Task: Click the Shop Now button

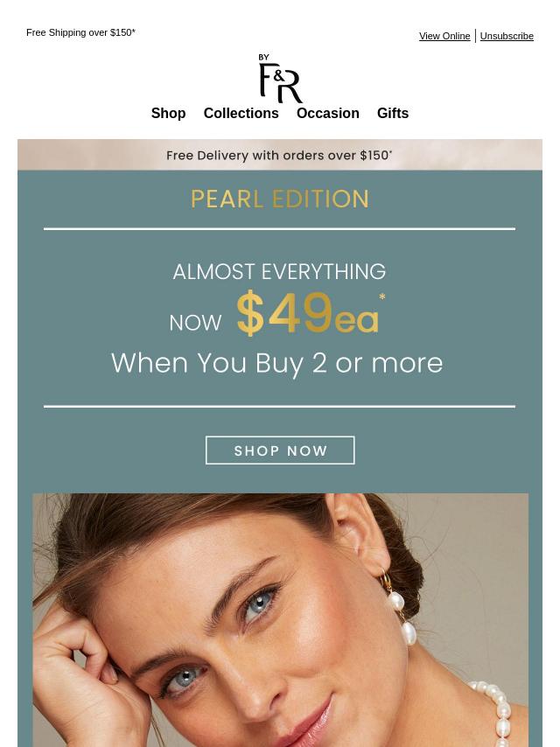Action: click(x=280, y=450)
